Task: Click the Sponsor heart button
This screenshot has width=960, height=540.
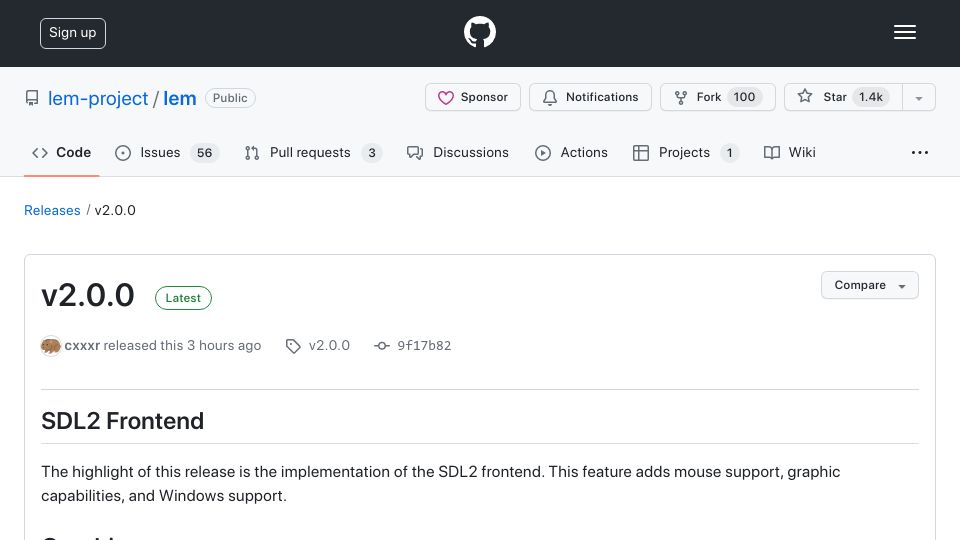Action: pos(473,97)
